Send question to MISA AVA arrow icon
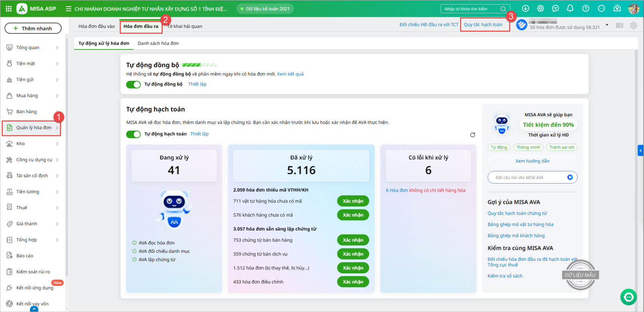Image resolution: width=644 pixels, height=312 pixels. 570,177
